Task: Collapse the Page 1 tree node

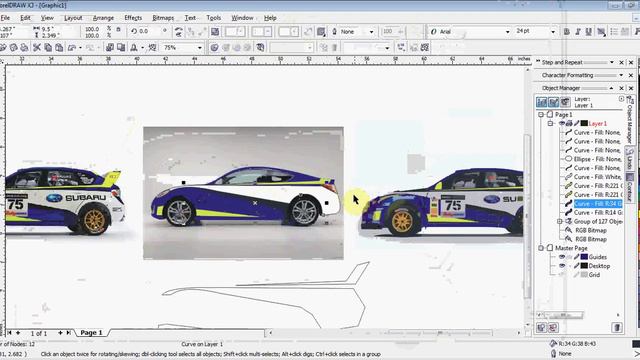Action: pyautogui.click(x=541, y=115)
